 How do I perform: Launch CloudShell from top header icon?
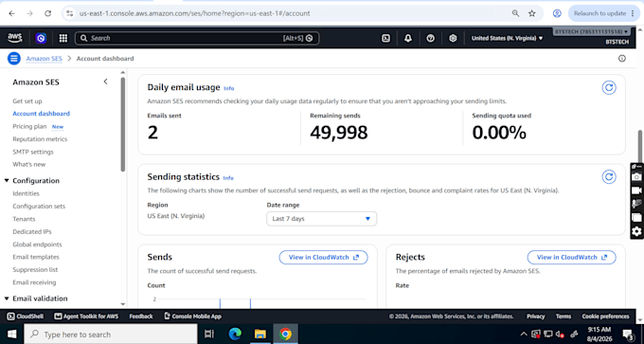[385, 38]
